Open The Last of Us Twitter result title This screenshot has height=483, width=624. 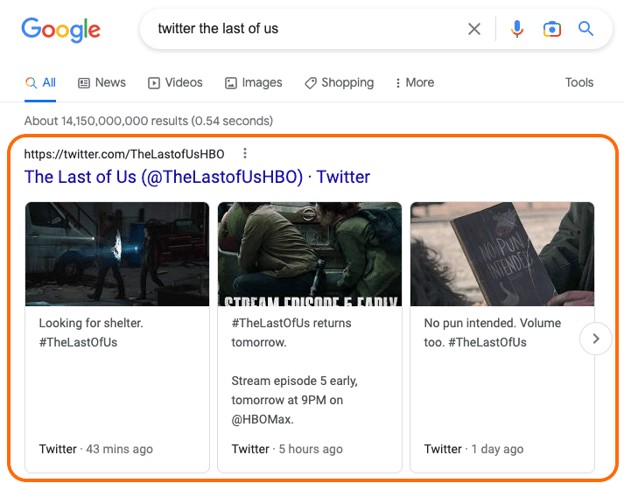(197, 177)
